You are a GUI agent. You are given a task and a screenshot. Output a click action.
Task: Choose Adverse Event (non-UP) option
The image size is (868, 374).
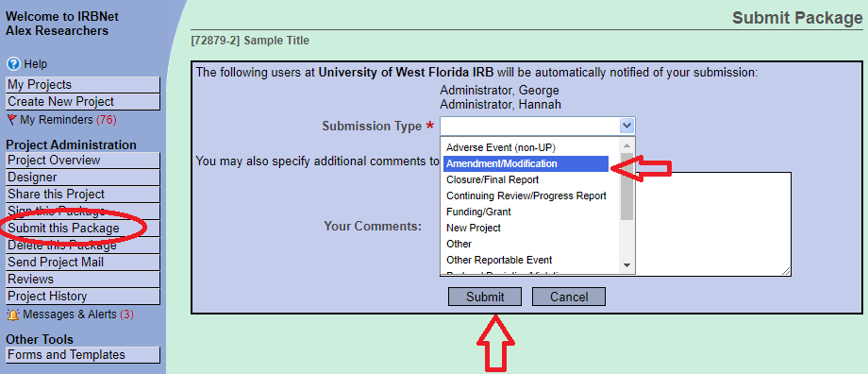pyautogui.click(x=500, y=148)
